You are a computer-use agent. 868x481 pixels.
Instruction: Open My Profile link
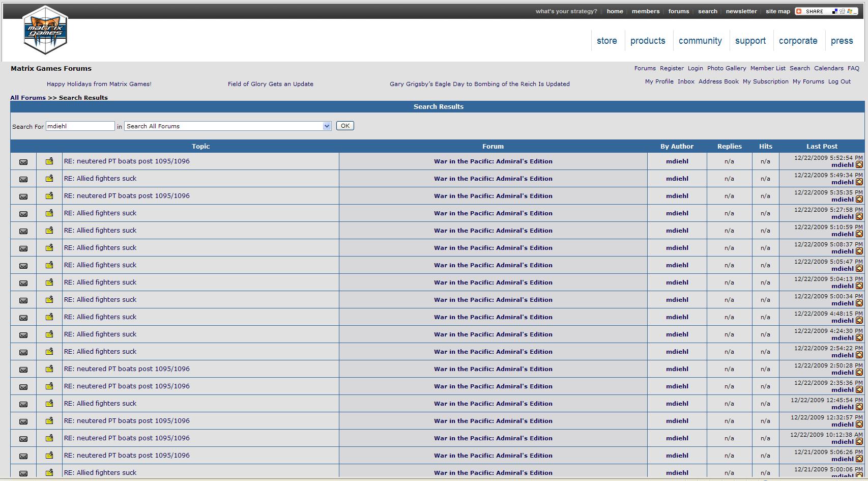click(659, 81)
